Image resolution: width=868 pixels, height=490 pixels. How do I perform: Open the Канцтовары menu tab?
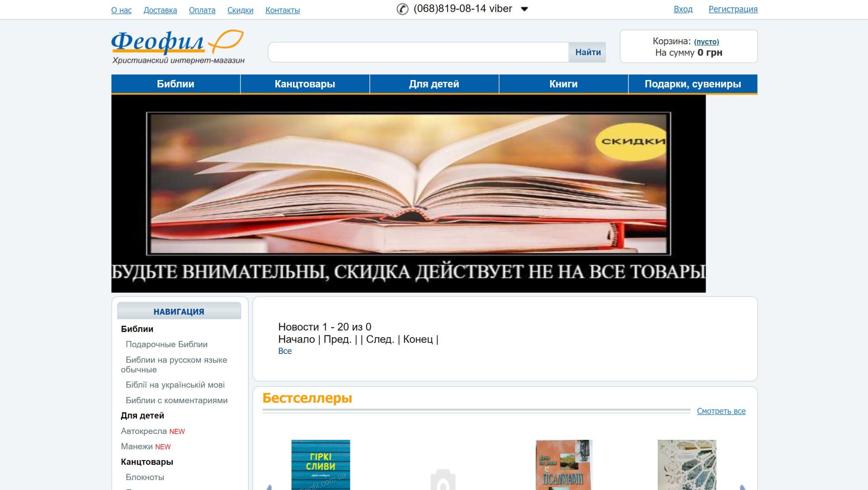tap(305, 84)
